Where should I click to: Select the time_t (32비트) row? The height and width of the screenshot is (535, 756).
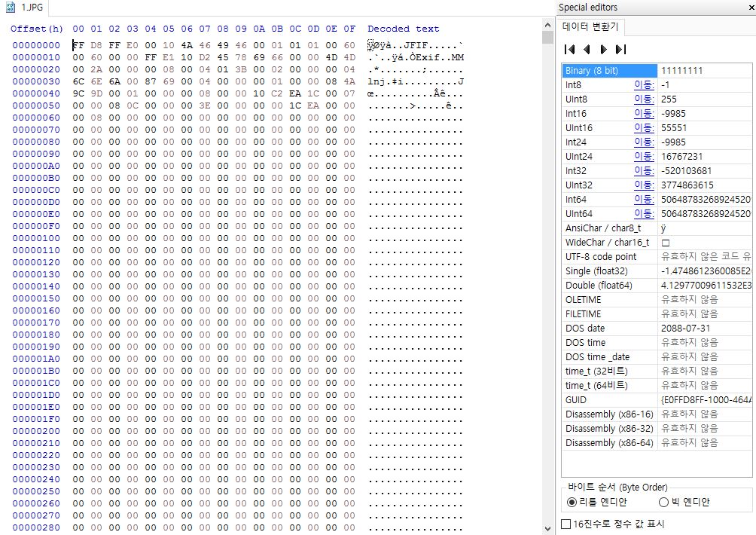click(x=657, y=371)
